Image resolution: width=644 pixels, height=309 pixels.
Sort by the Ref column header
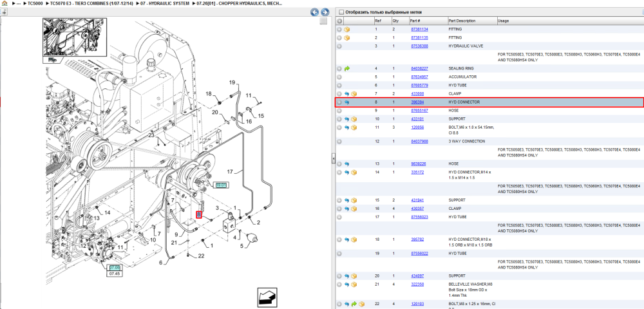(x=377, y=21)
